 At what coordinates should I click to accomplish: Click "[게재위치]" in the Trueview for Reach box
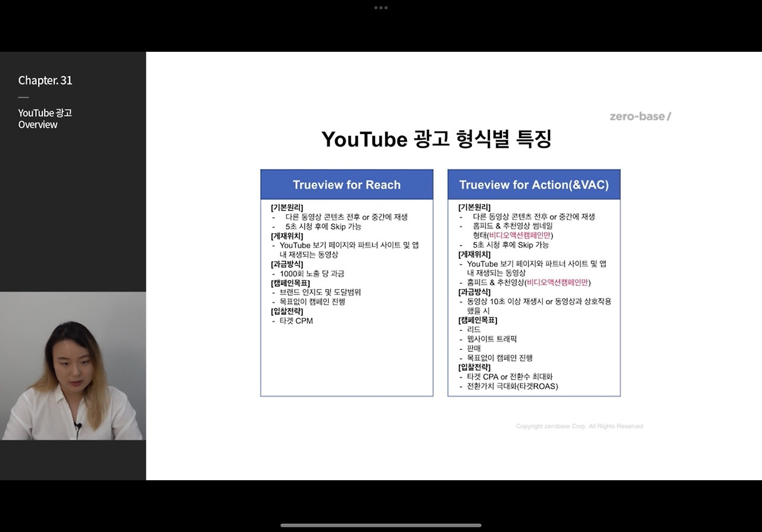tap(287, 236)
